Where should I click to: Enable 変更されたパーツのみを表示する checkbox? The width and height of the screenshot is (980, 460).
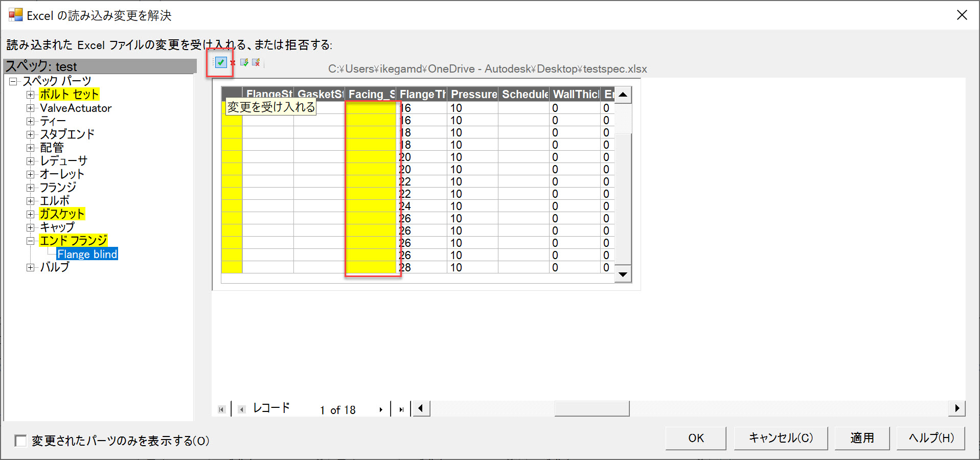pyautogui.click(x=19, y=441)
